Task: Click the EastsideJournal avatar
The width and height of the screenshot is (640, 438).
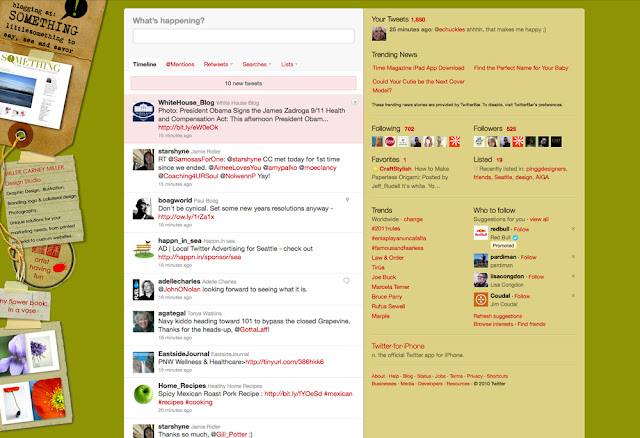Action: point(143,362)
